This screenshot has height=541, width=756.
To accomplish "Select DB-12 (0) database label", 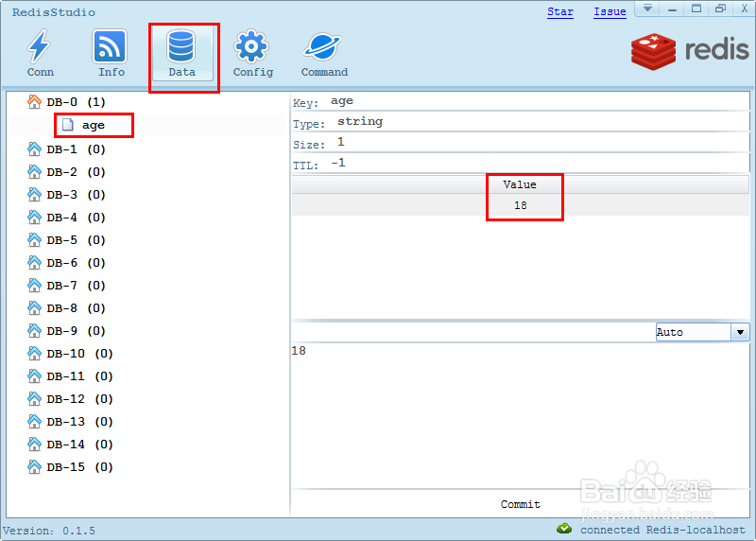I will tap(79, 398).
